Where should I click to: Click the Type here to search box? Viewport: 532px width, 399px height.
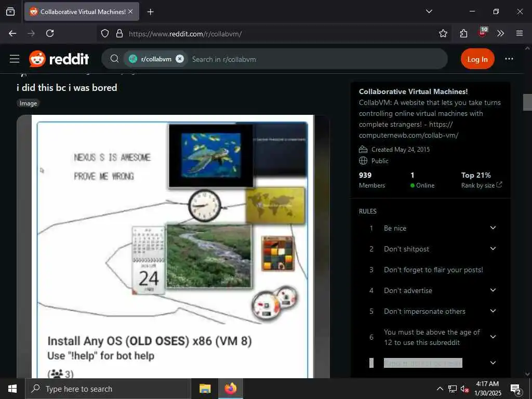(108, 389)
